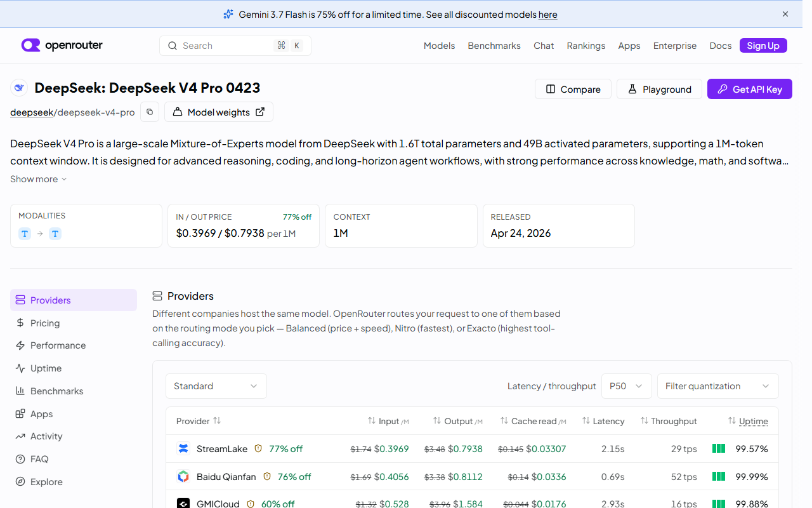This screenshot has height=508, width=812.
Task: Dismiss the Gemini promo banner
Action: (x=785, y=14)
